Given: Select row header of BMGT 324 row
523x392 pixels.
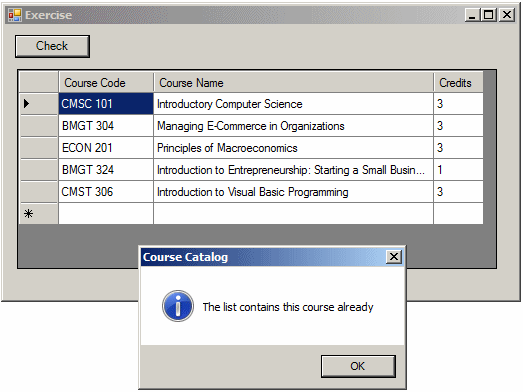Looking at the screenshot, I should point(39,170).
